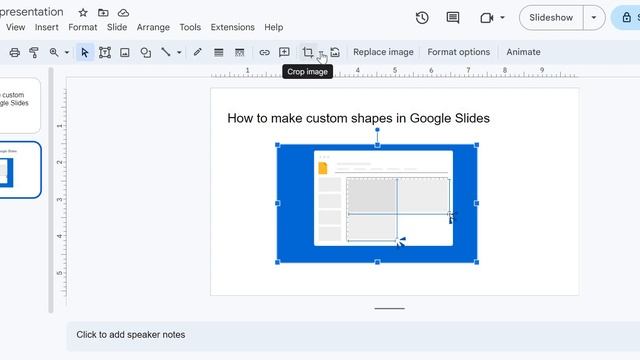
Task: Click the top-left image resize handle
Action: click(x=278, y=145)
